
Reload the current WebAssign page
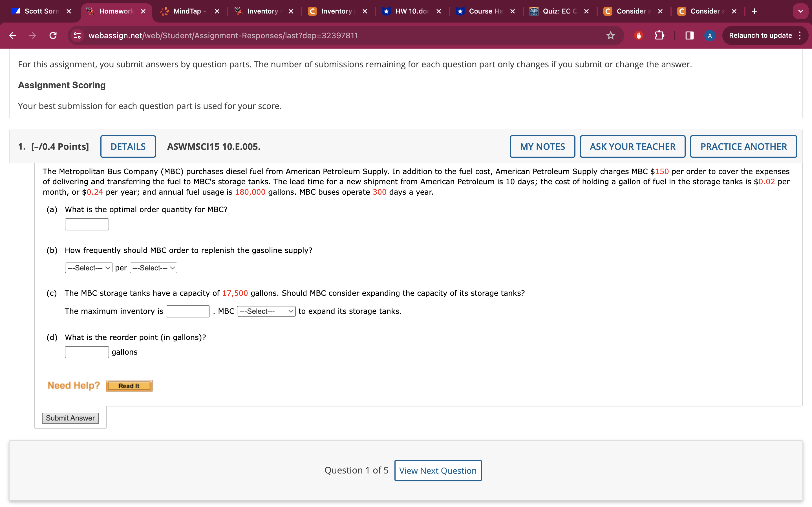[x=53, y=35]
